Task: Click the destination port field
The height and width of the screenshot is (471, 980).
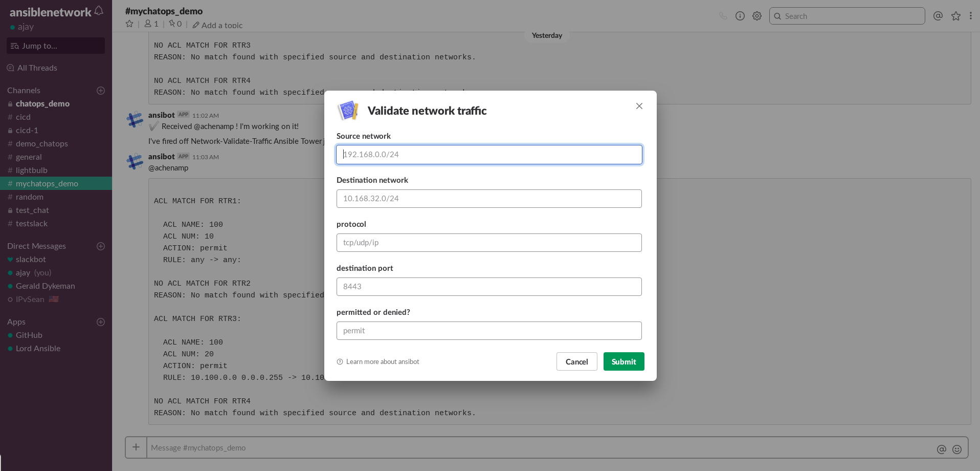Action: 489,287
